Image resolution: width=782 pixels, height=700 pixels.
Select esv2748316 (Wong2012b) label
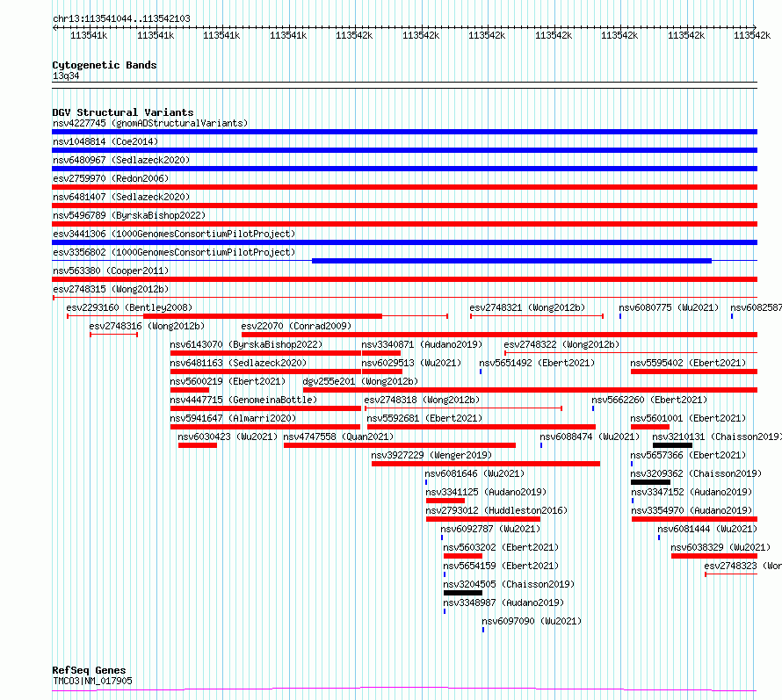(147, 326)
